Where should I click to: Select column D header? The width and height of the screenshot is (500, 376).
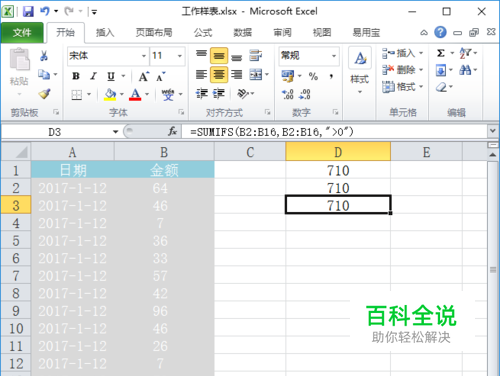[338, 152]
